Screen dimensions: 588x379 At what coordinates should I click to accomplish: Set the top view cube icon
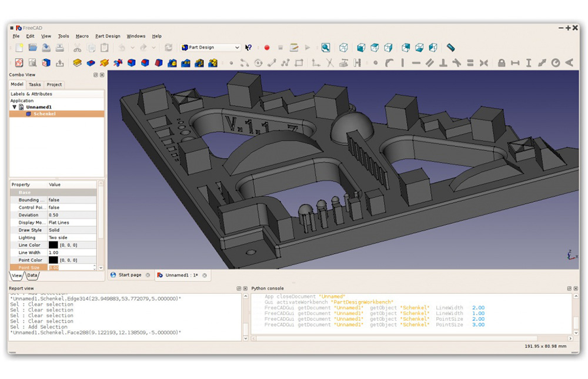[374, 48]
